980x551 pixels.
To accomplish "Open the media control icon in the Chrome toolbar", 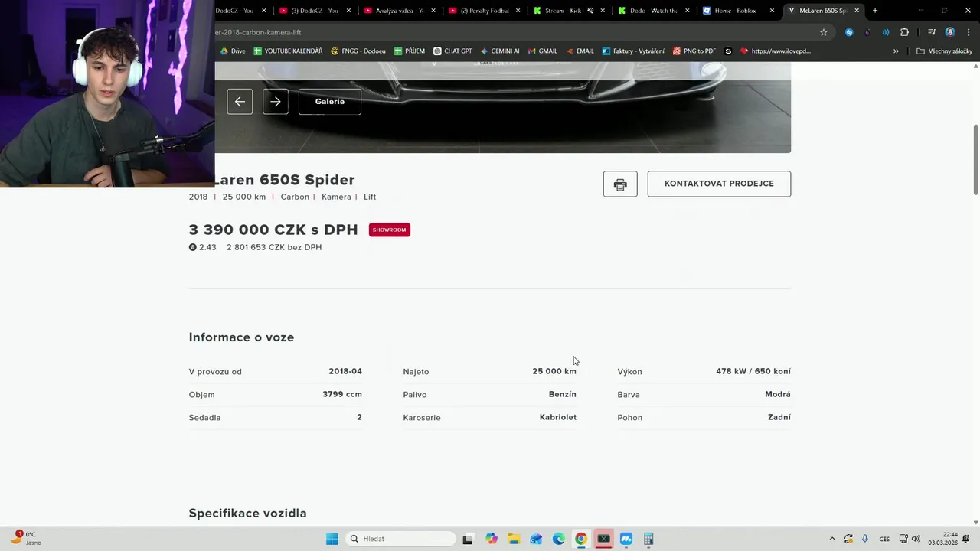I will [x=932, y=32].
